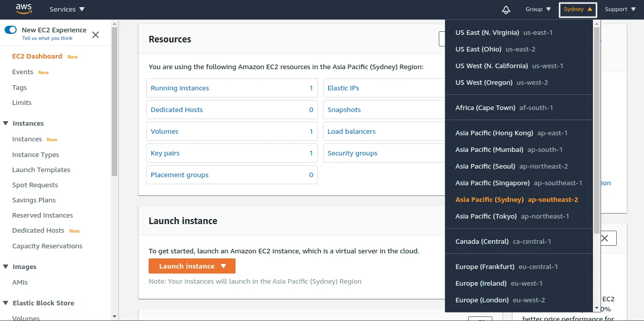Expand the Group account menu

538,9
